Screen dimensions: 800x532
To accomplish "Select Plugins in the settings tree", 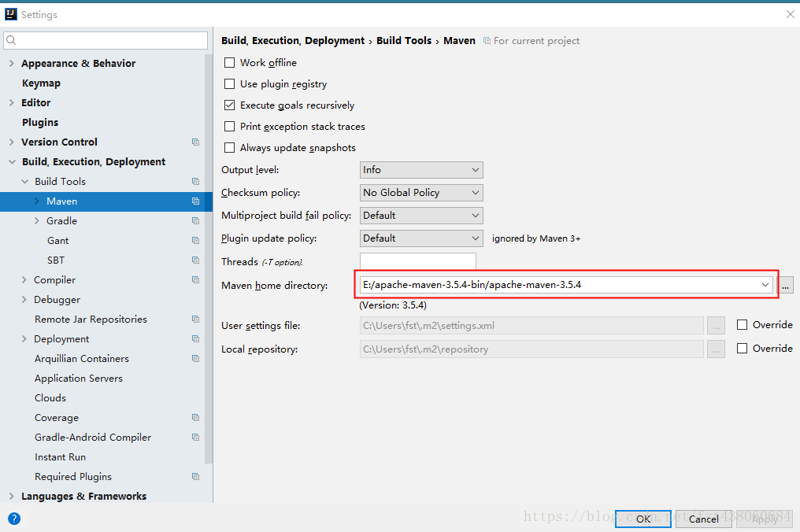I will 40,123.
